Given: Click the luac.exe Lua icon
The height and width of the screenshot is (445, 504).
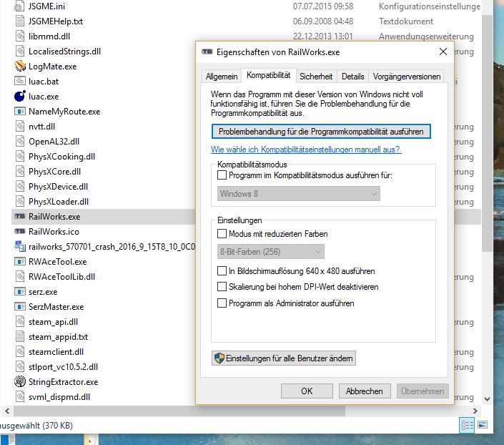Looking at the screenshot, I should tap(19, 96).
